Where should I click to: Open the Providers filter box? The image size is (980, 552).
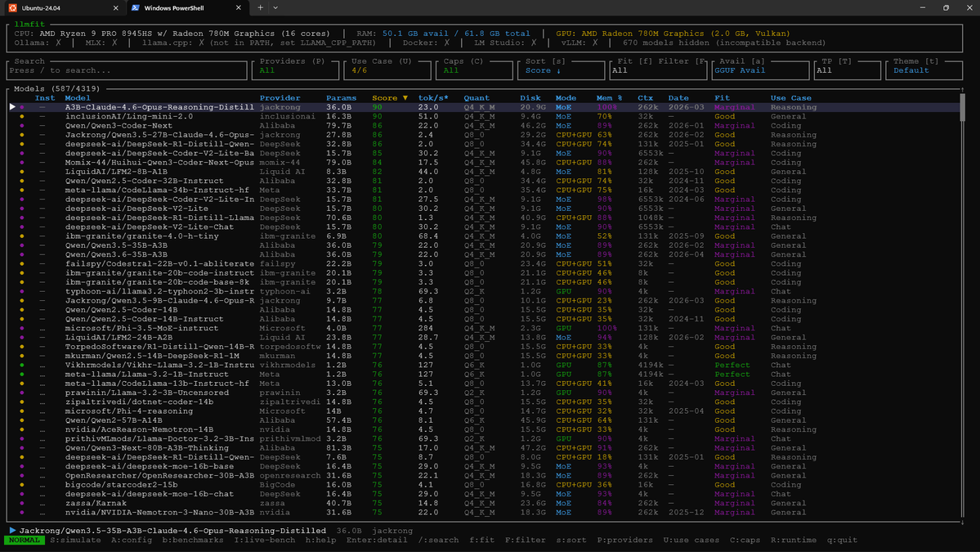pos(296,70)
